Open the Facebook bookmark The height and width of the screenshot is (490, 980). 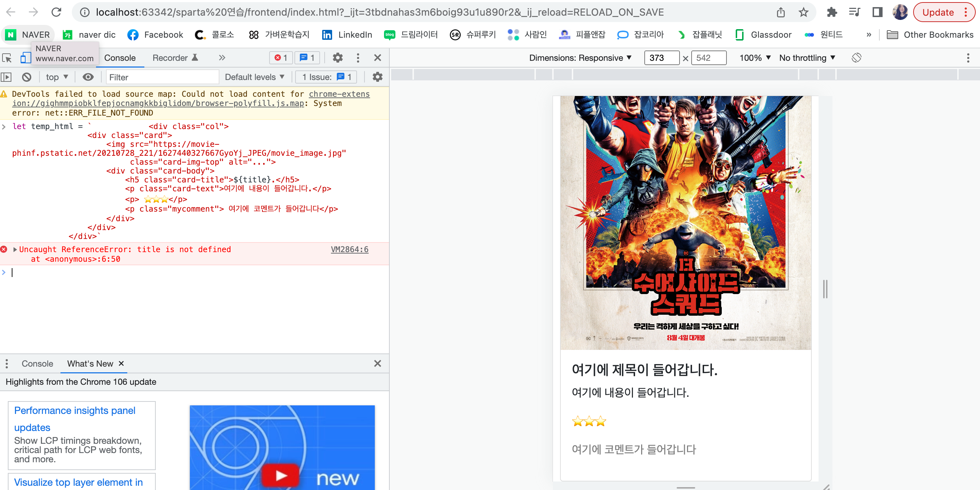tap(155, 34)
